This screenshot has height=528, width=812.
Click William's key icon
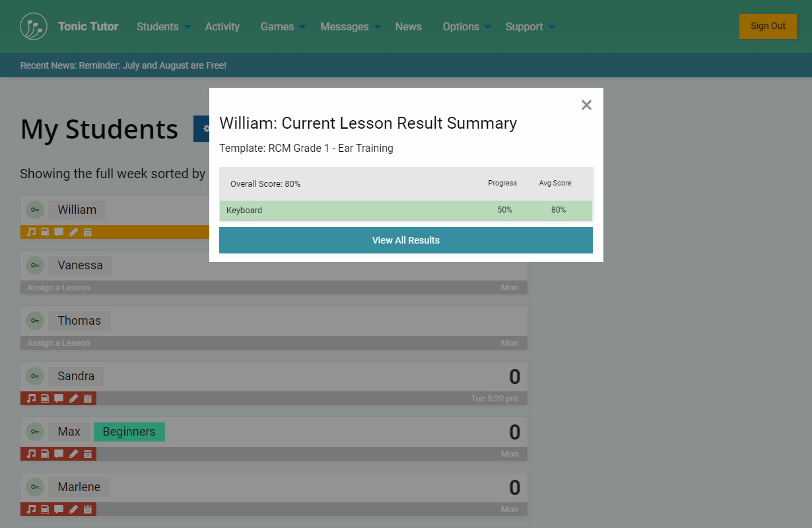[x=34, y=210]
